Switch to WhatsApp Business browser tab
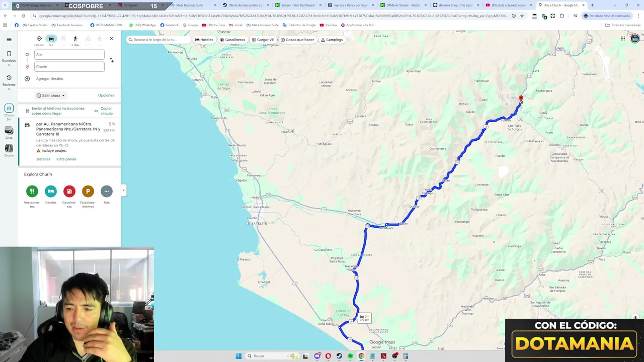This screenshot has width=644, height=362. pyautogui.click(x=35, y=5)
